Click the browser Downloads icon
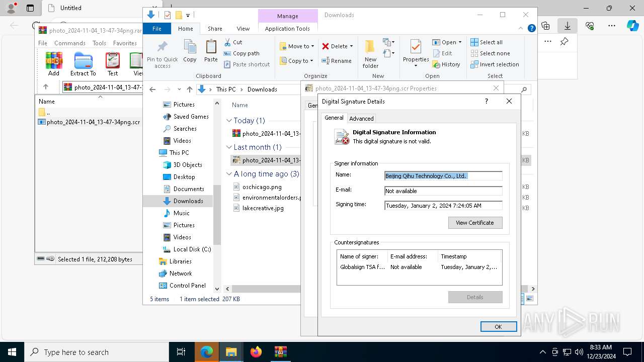The image size is (644, 362). pyautogui.click(x=568, y=26)
